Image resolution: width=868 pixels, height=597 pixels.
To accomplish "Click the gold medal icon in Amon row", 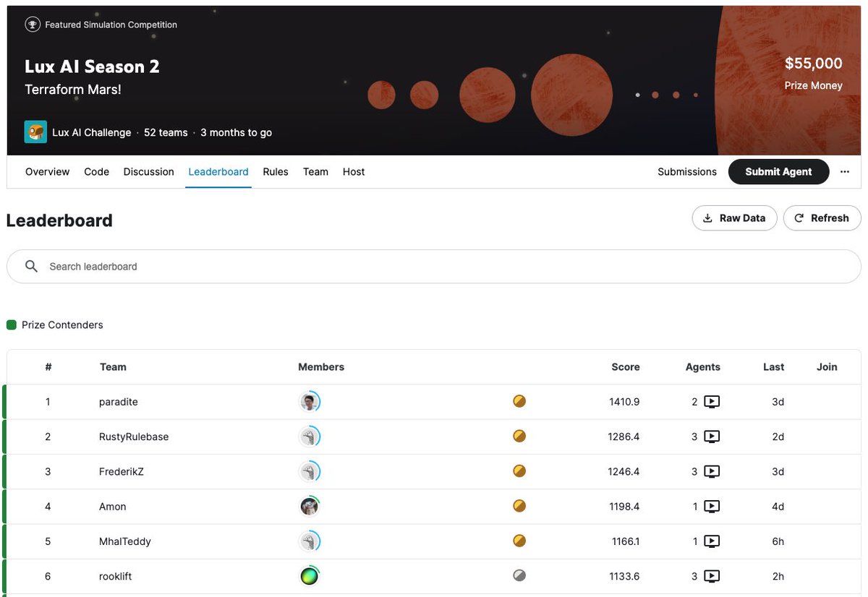I will point(519,506).
